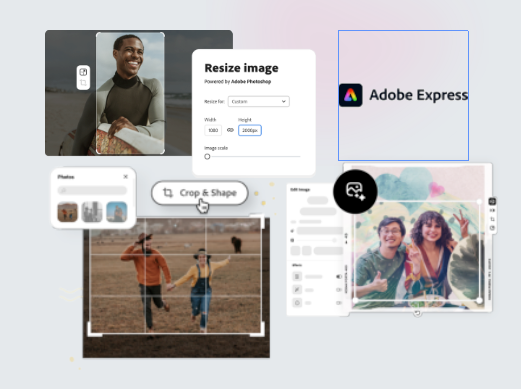The width and height of the screenshot is (521, 389).
Task: Click the Adobe Express logo icon
Action: coord(350,95)
